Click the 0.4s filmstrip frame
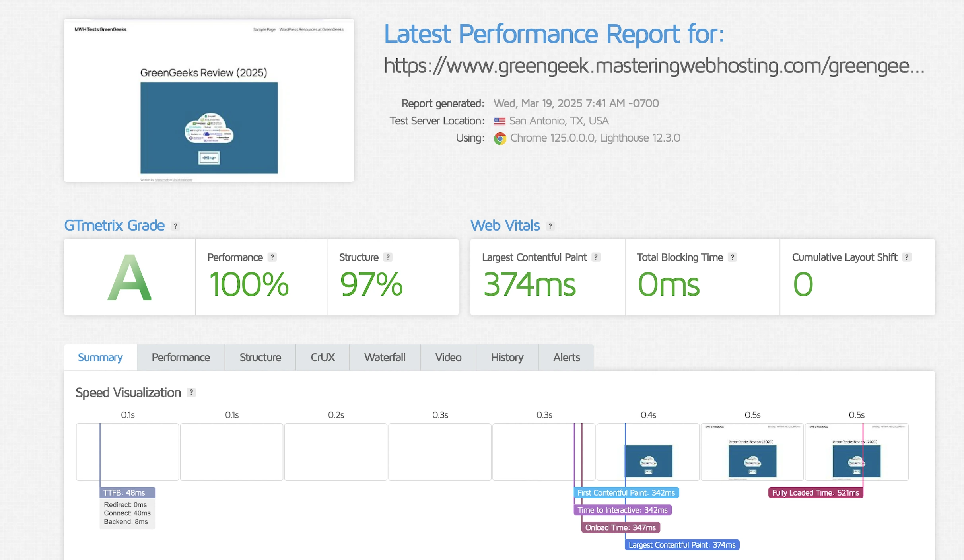This screenshot has width=964, height=560. click(x=648, y=452)
